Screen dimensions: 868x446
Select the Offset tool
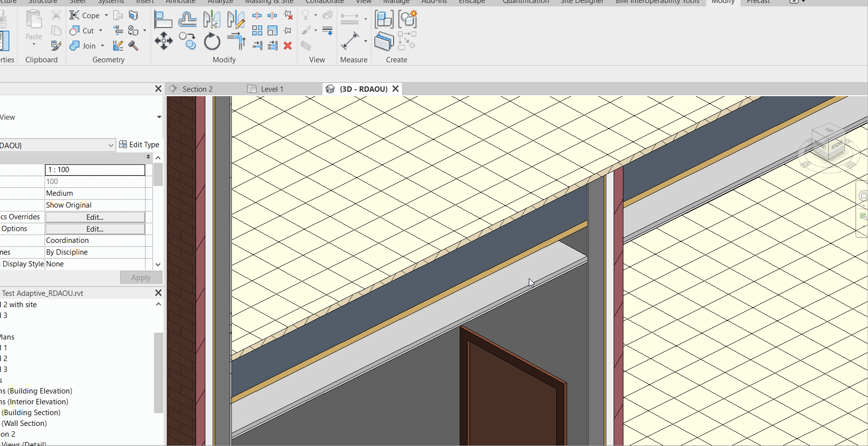click(188, 20)
